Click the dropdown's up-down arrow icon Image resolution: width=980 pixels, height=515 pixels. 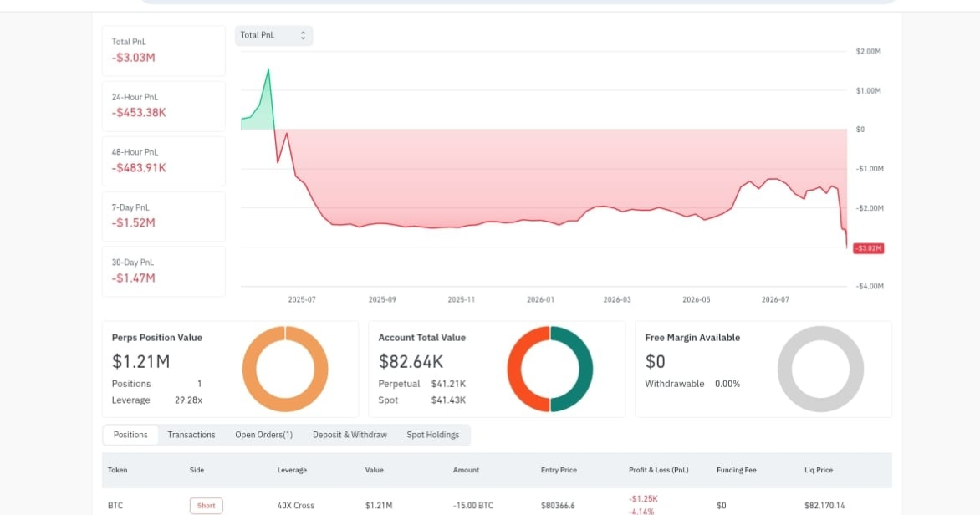[303, 36]
